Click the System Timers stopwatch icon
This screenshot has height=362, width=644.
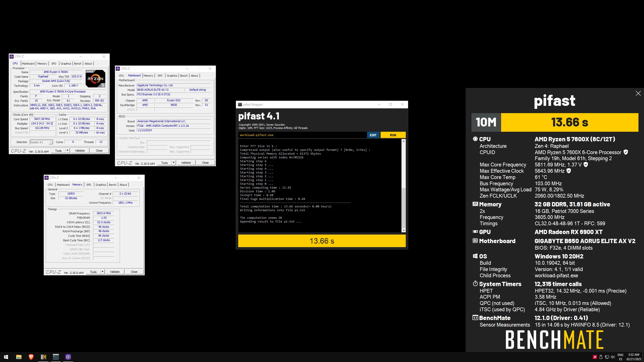point(475,284)
